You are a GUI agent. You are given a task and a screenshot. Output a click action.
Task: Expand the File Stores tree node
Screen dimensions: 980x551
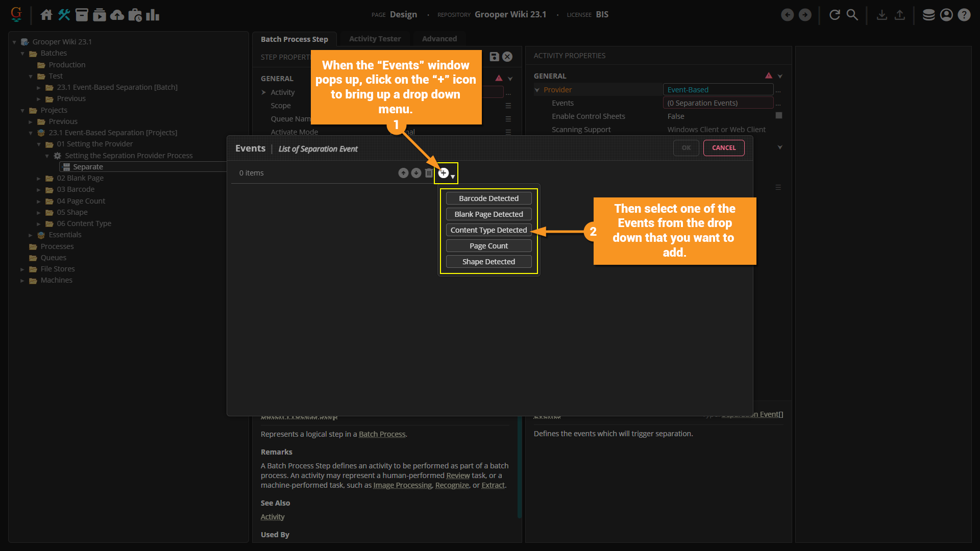(22, 269)
